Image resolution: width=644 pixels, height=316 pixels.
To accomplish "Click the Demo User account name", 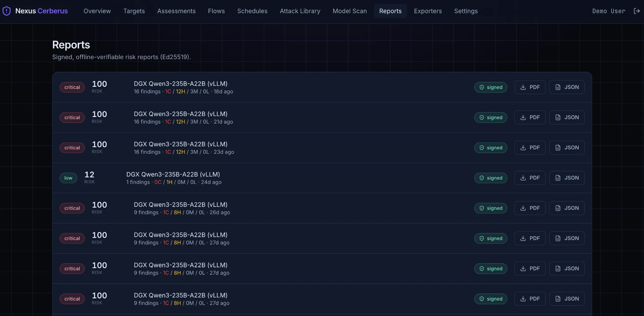I will click(x=609, y=11).
